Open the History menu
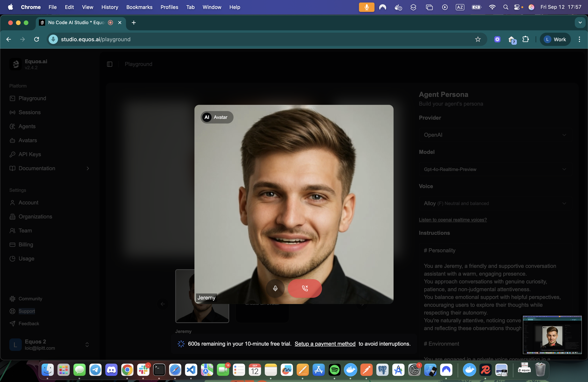The image size is (588, 382). point(110,7)
